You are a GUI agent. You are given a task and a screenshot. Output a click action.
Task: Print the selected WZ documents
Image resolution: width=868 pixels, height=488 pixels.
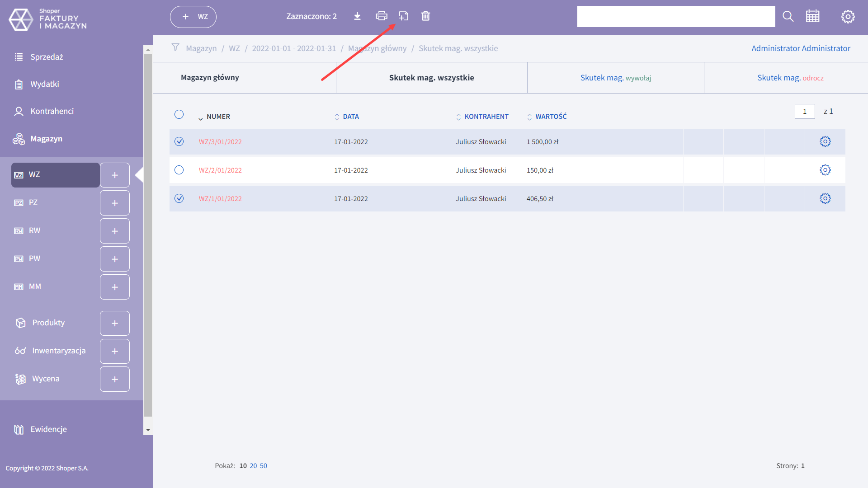tap(382, 16)
